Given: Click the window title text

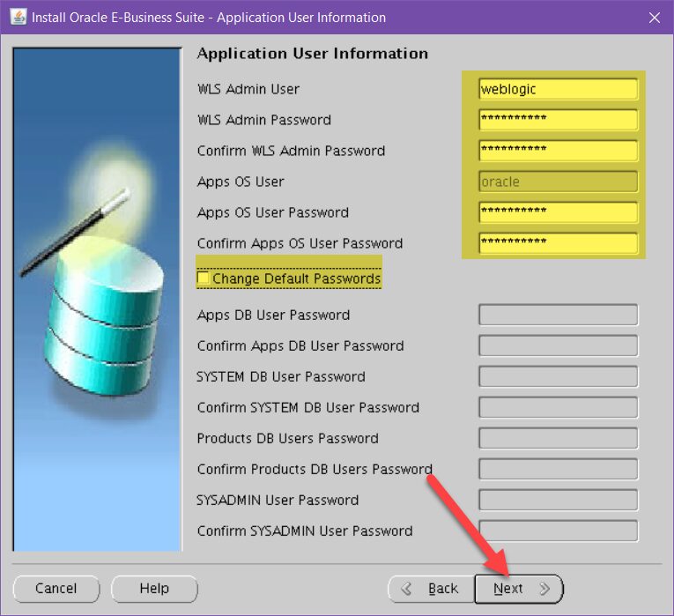Looking at the screenshot, I should coord(209,18).
